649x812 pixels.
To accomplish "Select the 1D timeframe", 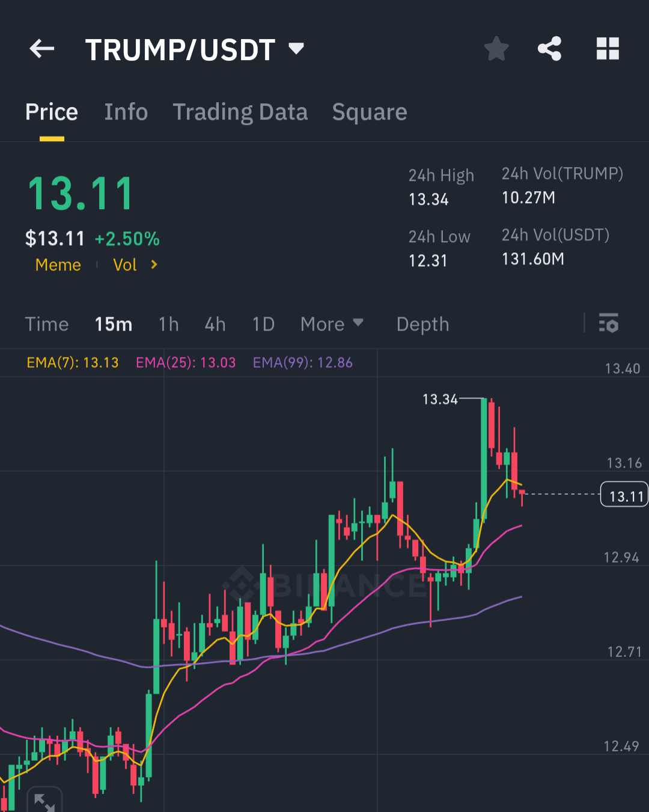I will coord(263,324).
